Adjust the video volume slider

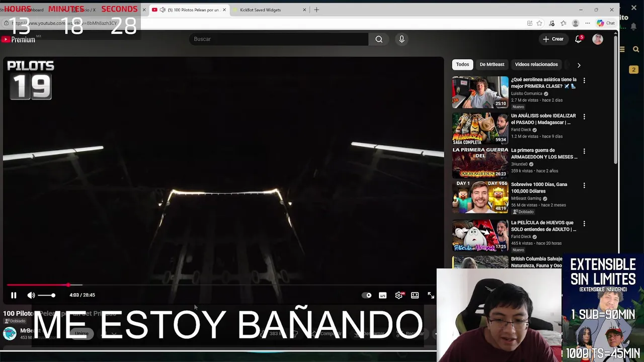pyautogui.click(x=47, y=295)
